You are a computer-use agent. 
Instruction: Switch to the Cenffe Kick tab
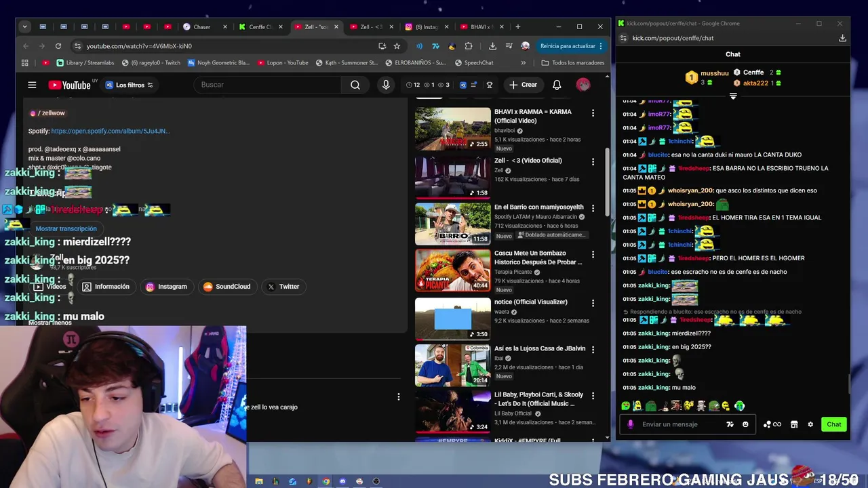coord(261,27)
